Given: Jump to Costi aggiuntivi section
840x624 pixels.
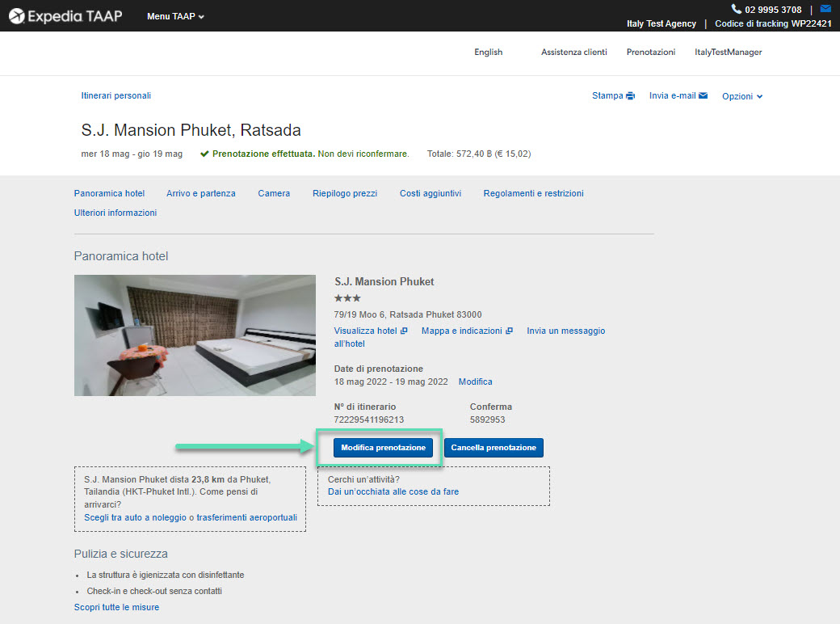Looking at the screenshot, I should point(430,193).
